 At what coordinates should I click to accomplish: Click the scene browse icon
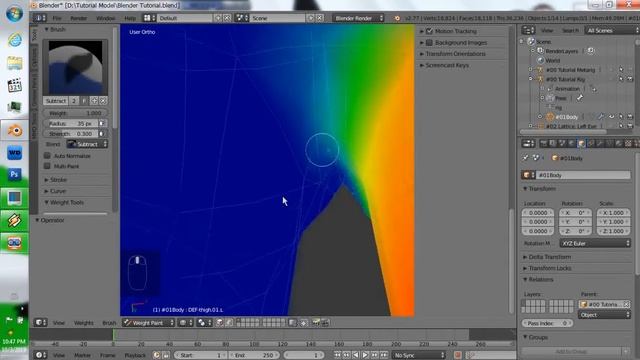(x=242, y=18)
